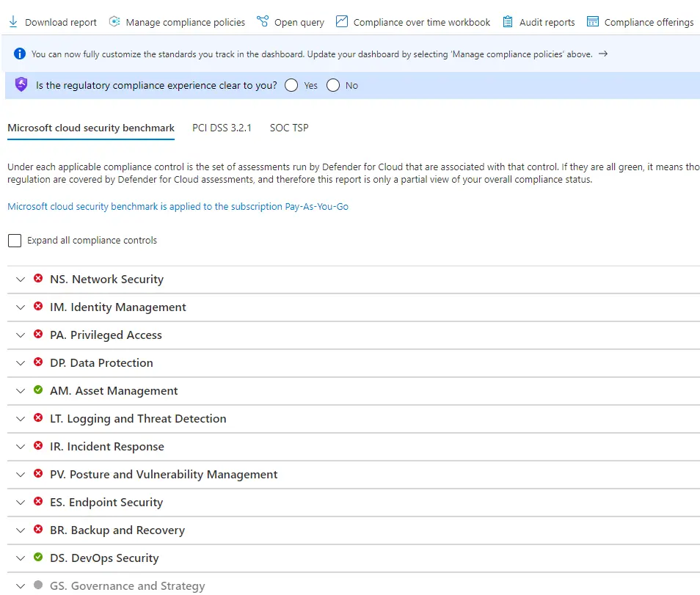Click 'PV. Posture and Vulnerability Management' title
This screenshot has height=595, width=700.
(164, 475)
